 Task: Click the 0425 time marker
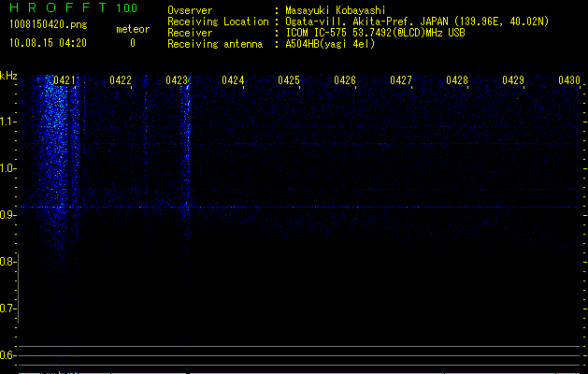pyautogui.click(x=289, y=80)
